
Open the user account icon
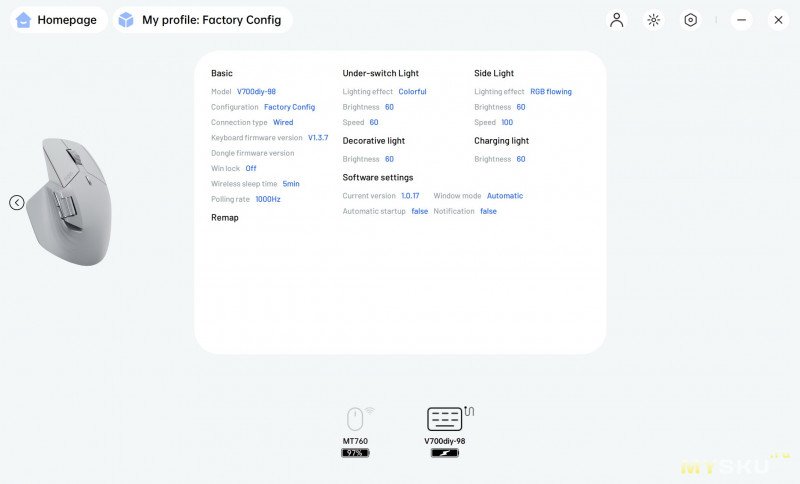(x=616, y=20)
